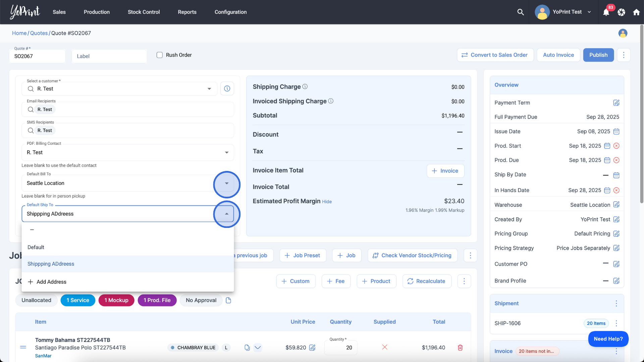Select Default from address list
Viewport: 644px width, 362px height.
pos(36,247)
